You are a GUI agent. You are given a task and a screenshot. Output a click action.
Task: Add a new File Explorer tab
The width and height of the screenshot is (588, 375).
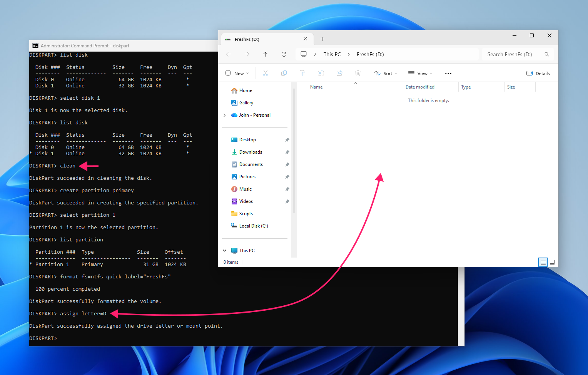point(322,39)
